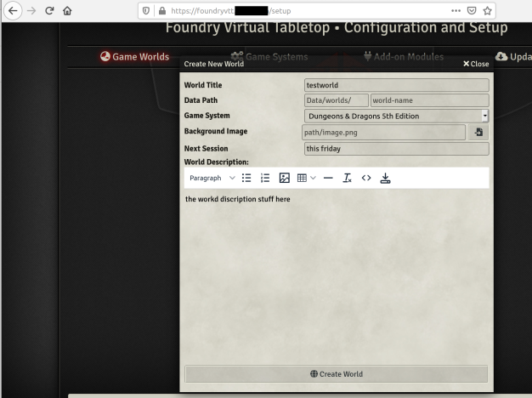Click the Game System label
532x398 pixels.
(x=207, y=116)
